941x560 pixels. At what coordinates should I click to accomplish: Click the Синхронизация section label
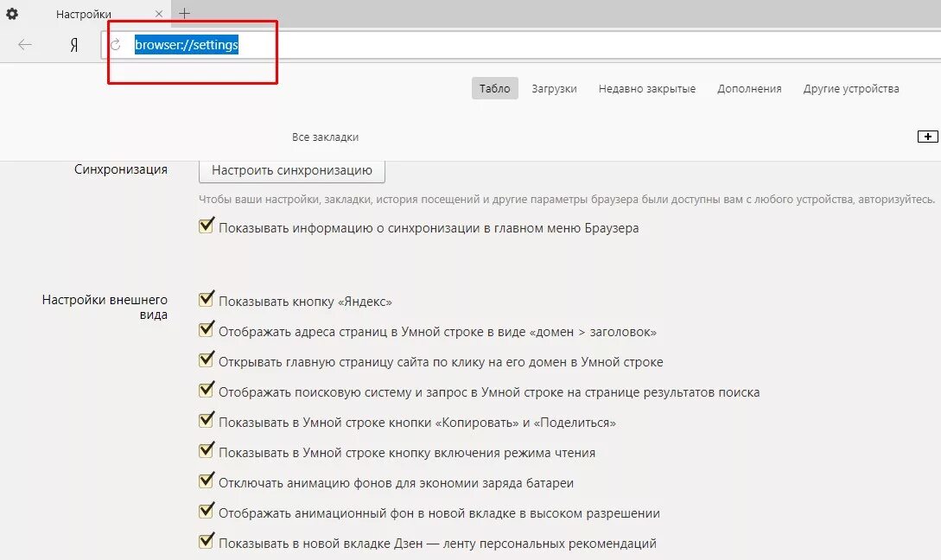121,169
